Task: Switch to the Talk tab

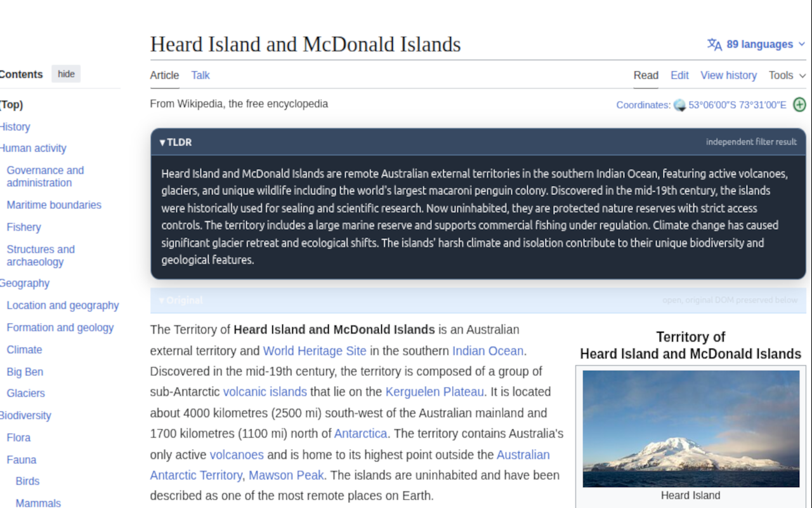Action: click(200, 75)
